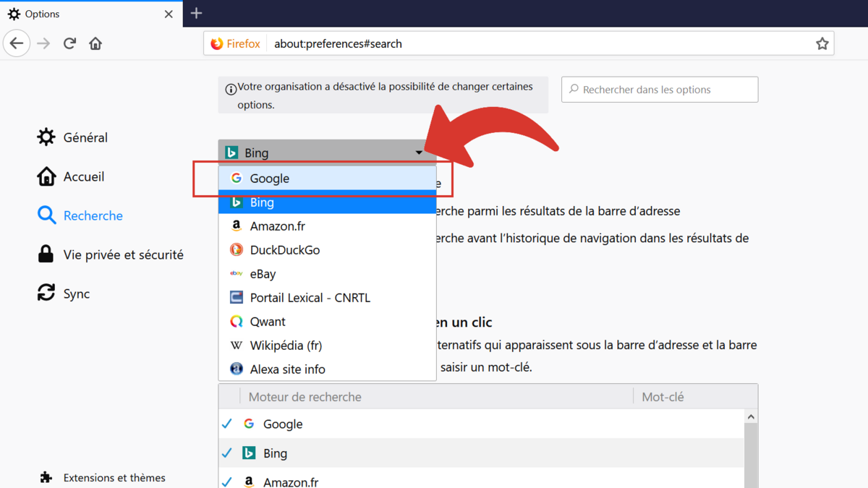
Task: Reload the page
Action: [69, 43]
